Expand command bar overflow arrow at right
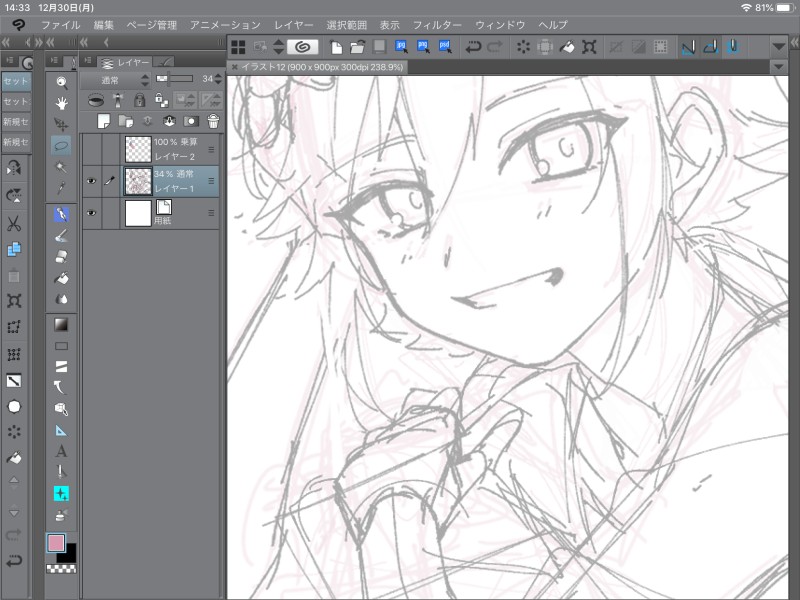The image size is (800, 600). (779, 47)
